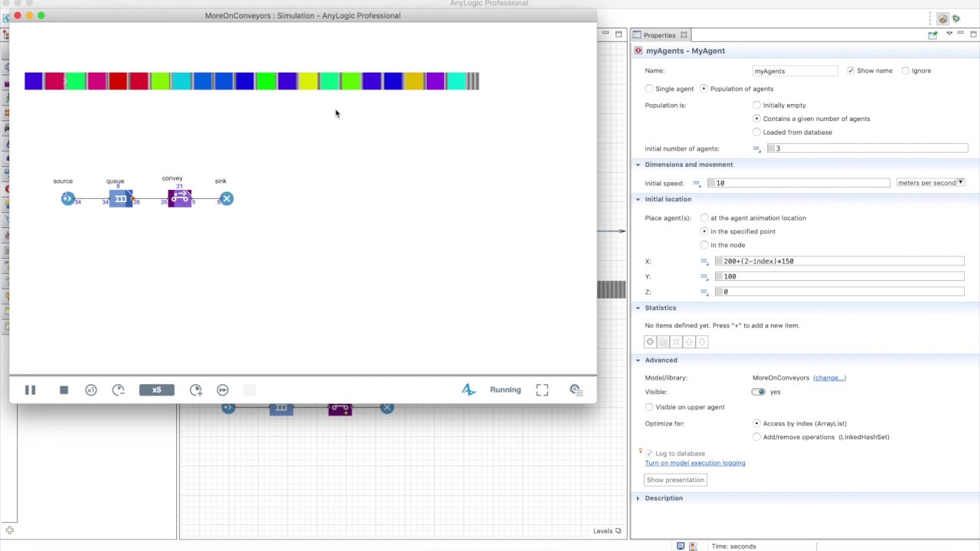The width and height of the screenshot is (980, 551).
Task: Select Access by index ArrayList option
Action: (x=757, y=423)
